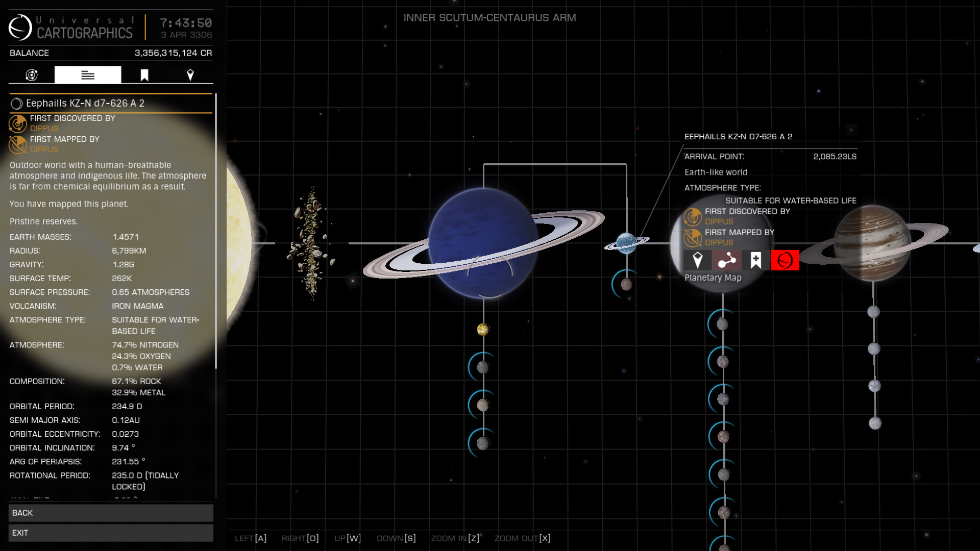
Task: Click the Volcanism value Iron Magma
Action: 138,306
